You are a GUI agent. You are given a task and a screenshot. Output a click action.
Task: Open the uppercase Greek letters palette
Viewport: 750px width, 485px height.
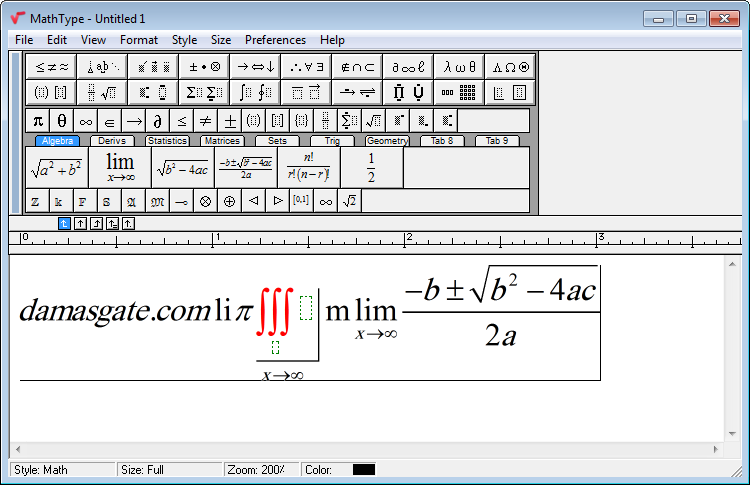coord(510,66)
